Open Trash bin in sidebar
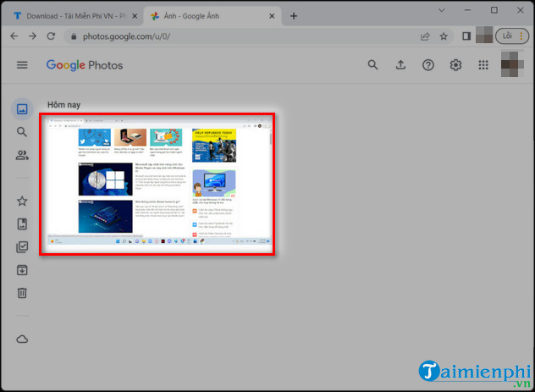535x392 pixels. (x=22, y=293)
